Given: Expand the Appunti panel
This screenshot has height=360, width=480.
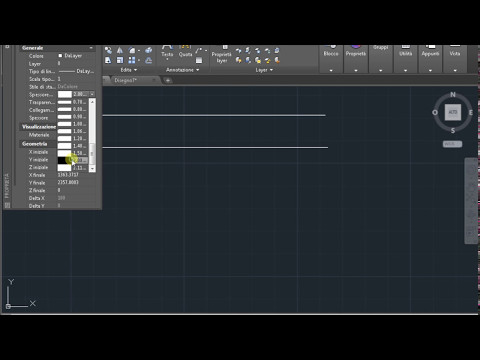Looking at the screenshot, I should (x=430, y=70).
